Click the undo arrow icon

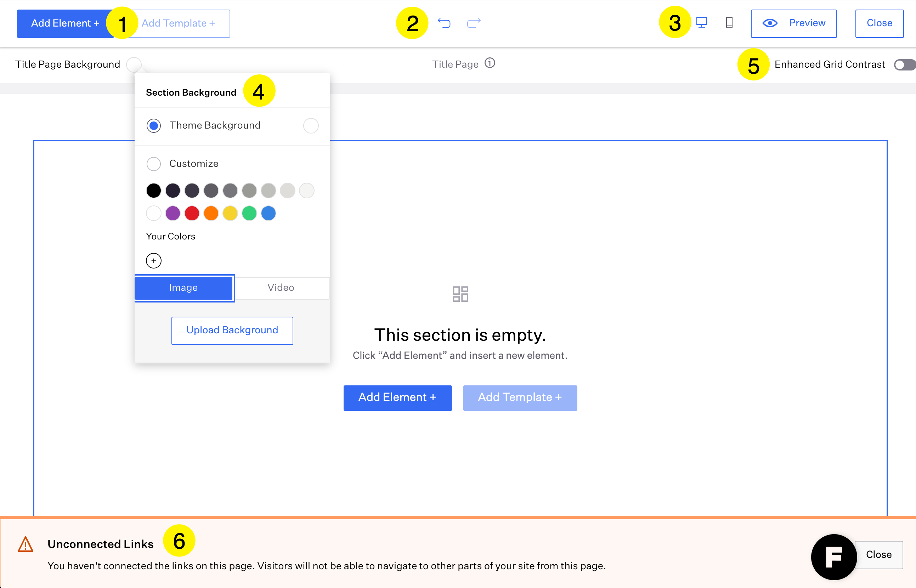coord(444,23)
